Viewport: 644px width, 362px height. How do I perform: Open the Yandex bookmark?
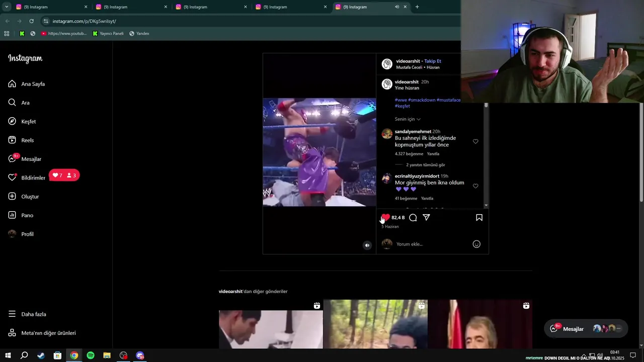coord(139,34)
